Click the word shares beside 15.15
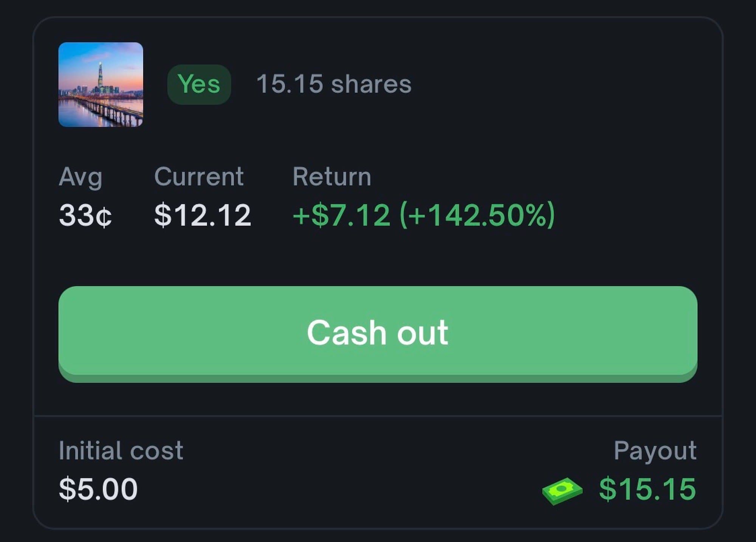The width and height of the screenshot is (756, 542). pos(371,84)
